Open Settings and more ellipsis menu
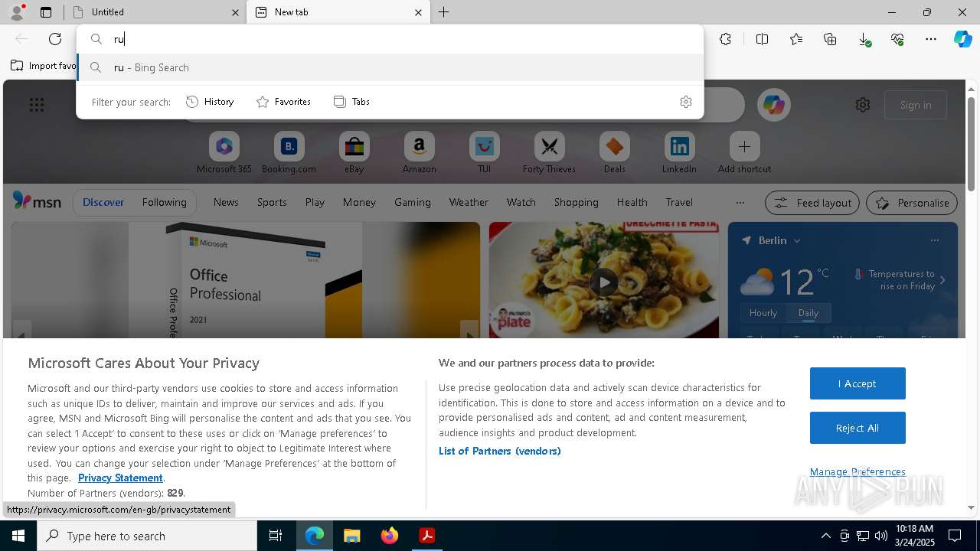Screen dimensions: 980x551 click(x=931, y=39)
